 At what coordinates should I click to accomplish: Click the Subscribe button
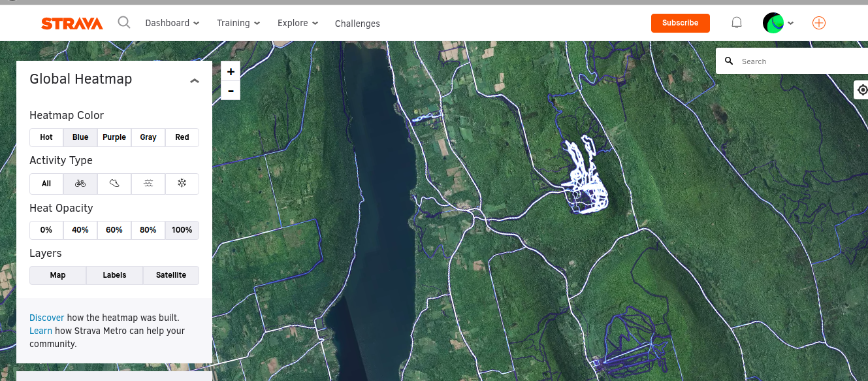click(681, 23)
